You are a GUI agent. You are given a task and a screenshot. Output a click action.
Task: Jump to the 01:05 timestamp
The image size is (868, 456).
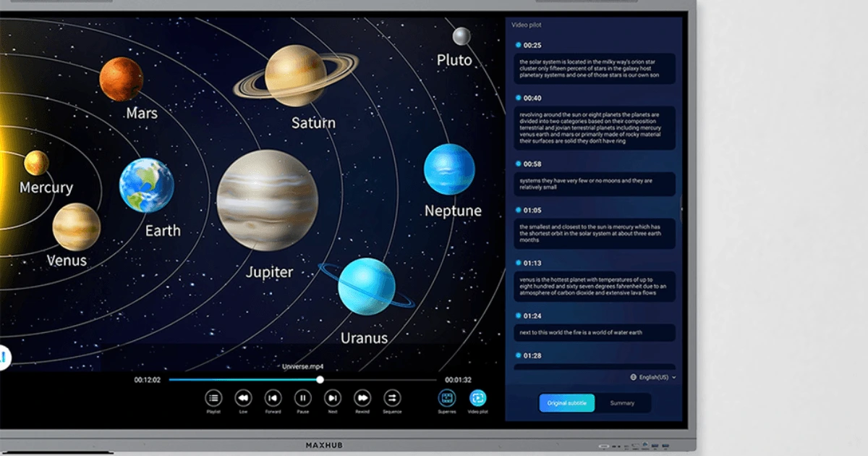(x=532, y=211)
